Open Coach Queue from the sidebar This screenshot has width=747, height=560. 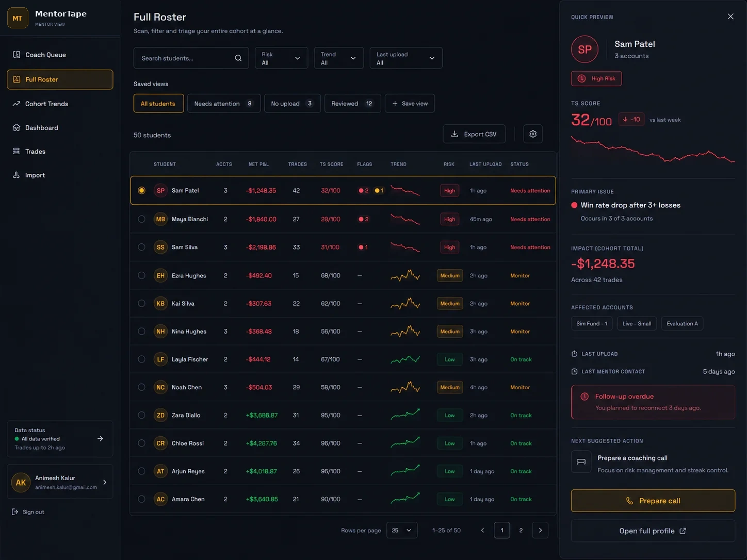click(x=60, y=55)
